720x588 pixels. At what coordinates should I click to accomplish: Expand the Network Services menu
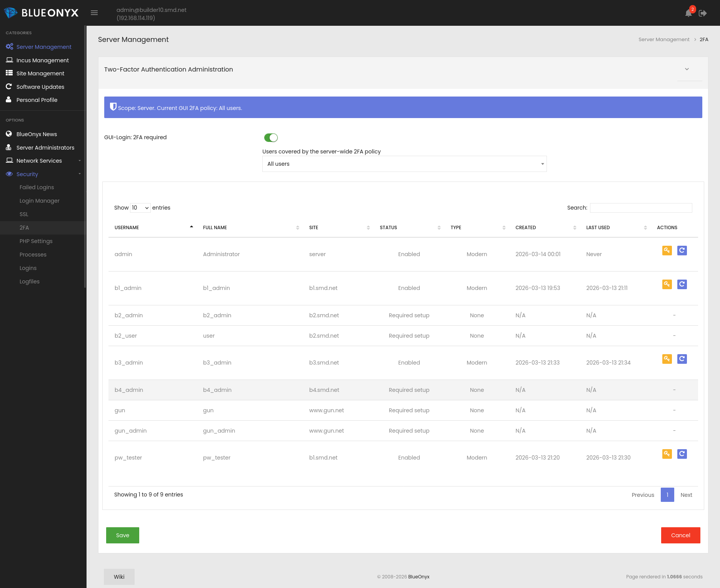coord(39,161)
